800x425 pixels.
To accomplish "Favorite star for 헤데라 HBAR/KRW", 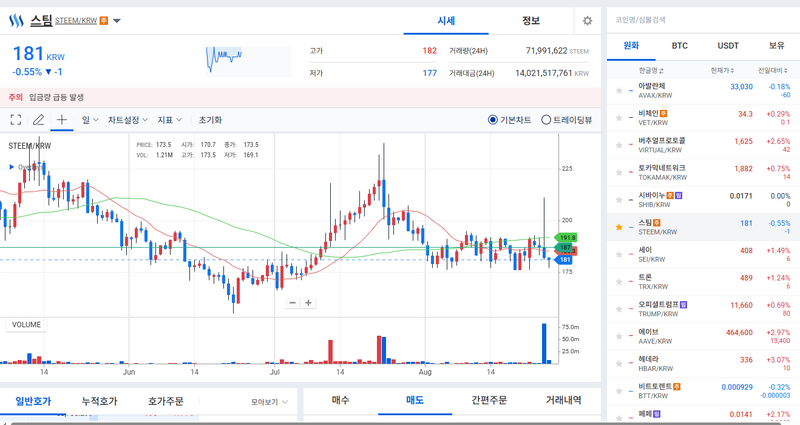I will (619, 364).
